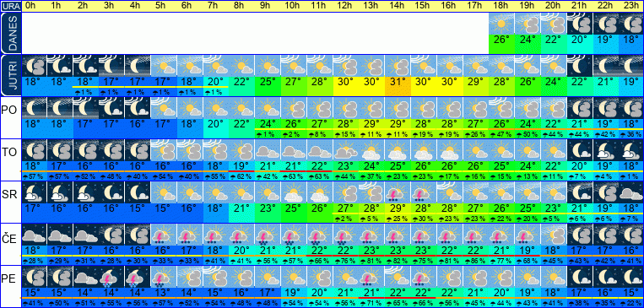Viewport: 644px width, 308px height.
Task: Click tomorrow 14h weather icon above 31°
Action: [398, 66]
